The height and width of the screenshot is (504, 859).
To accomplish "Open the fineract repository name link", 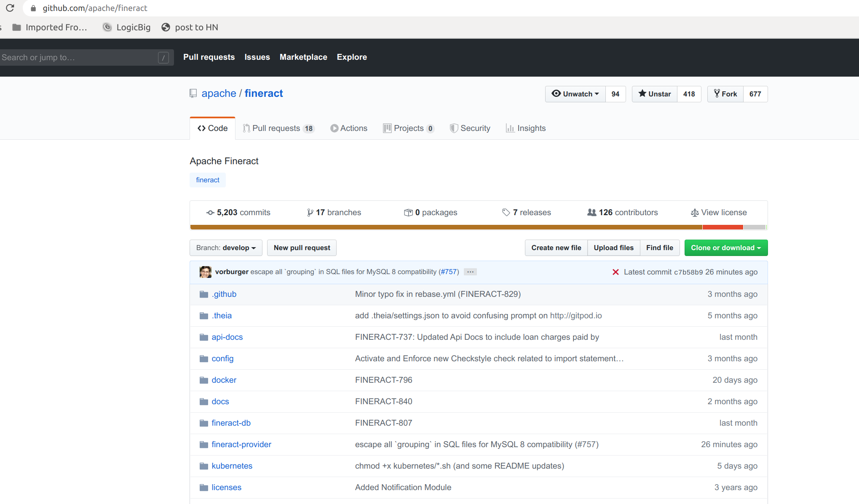I will point(264,93).
